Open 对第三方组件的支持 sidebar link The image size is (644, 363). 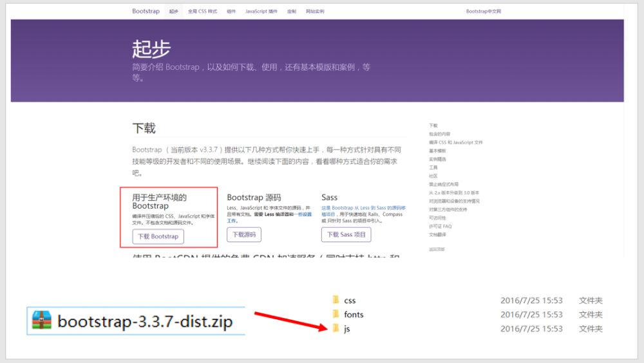point(448,209)
